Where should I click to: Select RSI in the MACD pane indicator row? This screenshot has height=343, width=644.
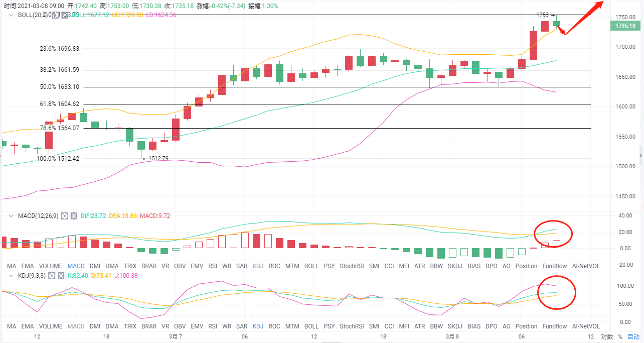[213, 266]
